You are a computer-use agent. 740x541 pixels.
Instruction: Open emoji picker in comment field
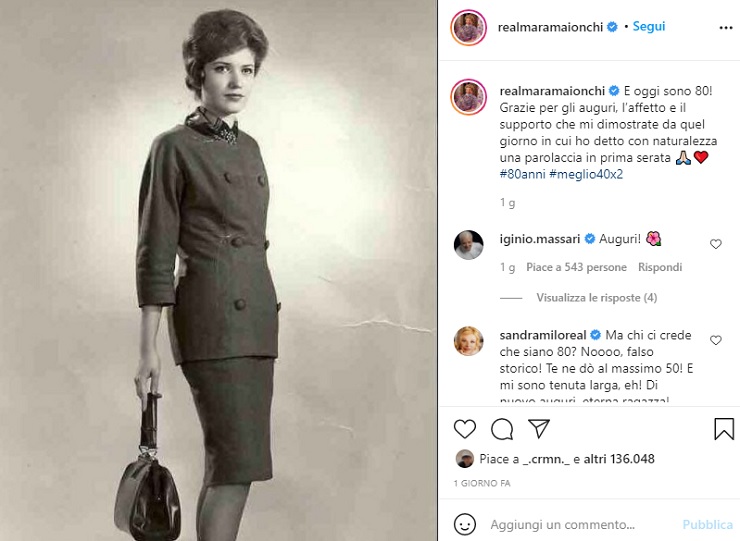tap(465, 524)
